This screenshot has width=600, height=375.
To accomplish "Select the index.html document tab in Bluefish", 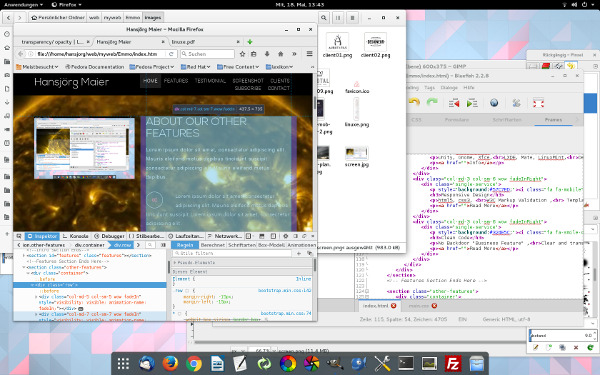I will pyautogui.click(x=379, y=306).
